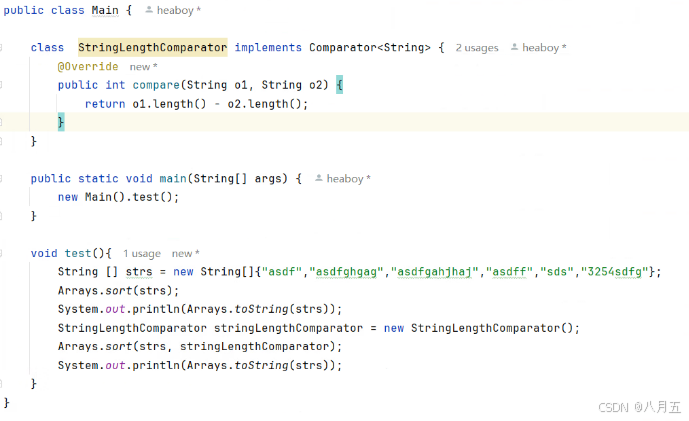Viewport: 689px width, 421px height.
Task: Click the "asdfgahjhaj" string literal
Action: click(435, 272)
